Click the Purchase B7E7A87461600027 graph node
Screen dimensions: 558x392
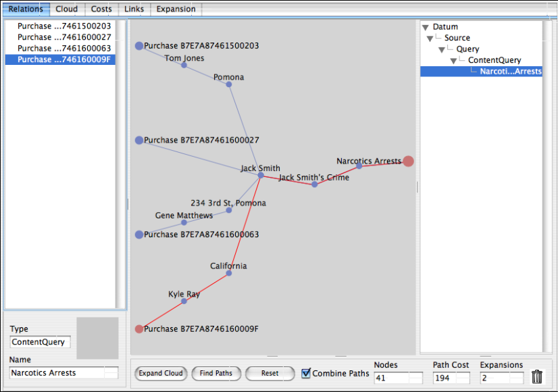tap(139, 141)
